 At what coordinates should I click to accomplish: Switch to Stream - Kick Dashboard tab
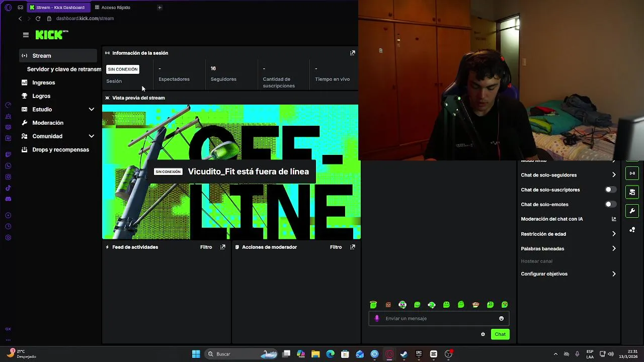pyautogui.click(x=59, y=8)
